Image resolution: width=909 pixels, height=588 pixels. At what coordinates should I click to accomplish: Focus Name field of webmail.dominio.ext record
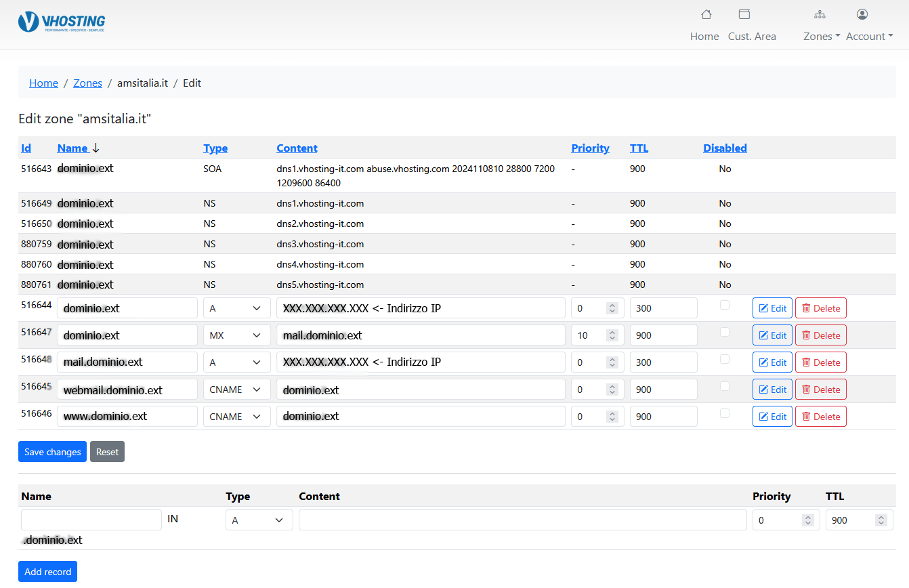pyautogui.click(x=127, y=390)
